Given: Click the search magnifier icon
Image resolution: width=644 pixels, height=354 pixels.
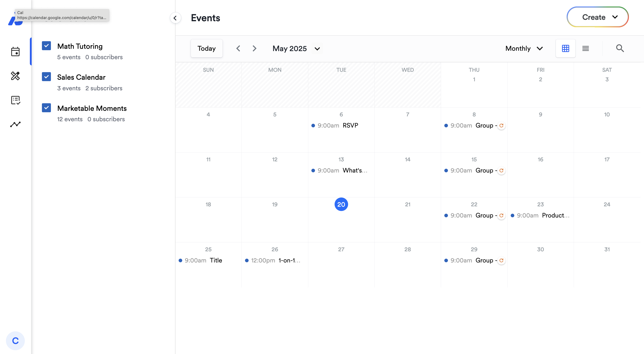Looking at the screenshot, I should 620,48.
